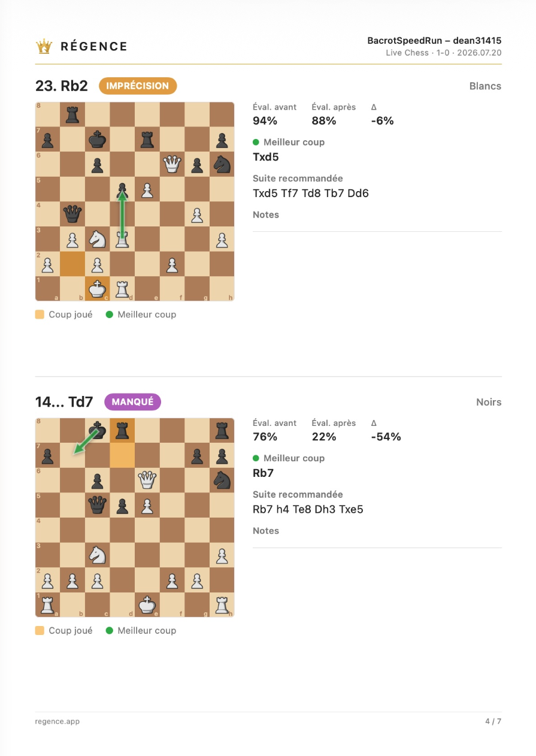Click the white king on e1, bottom board
Viewport: 536px width, 756px height.
[x=147, y=604]
